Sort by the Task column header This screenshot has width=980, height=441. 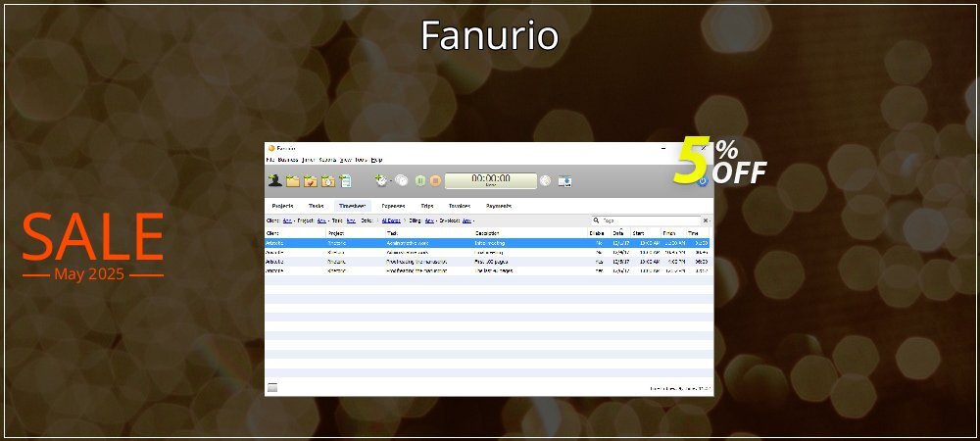tap(429, 233)
